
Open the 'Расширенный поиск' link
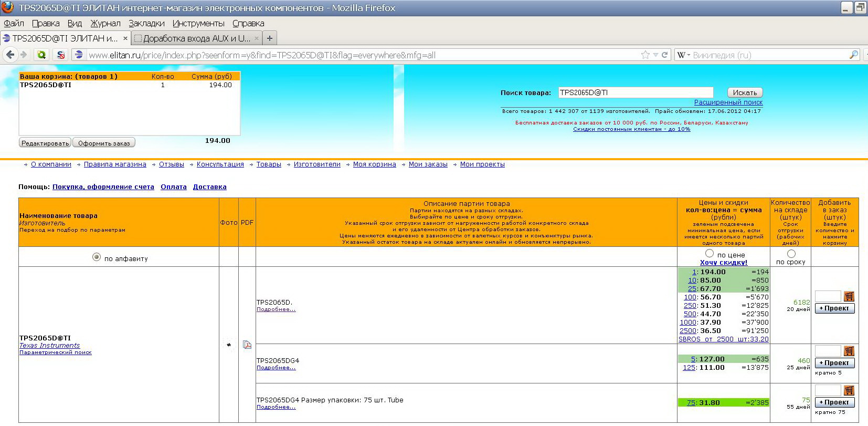tap(728, 102)
